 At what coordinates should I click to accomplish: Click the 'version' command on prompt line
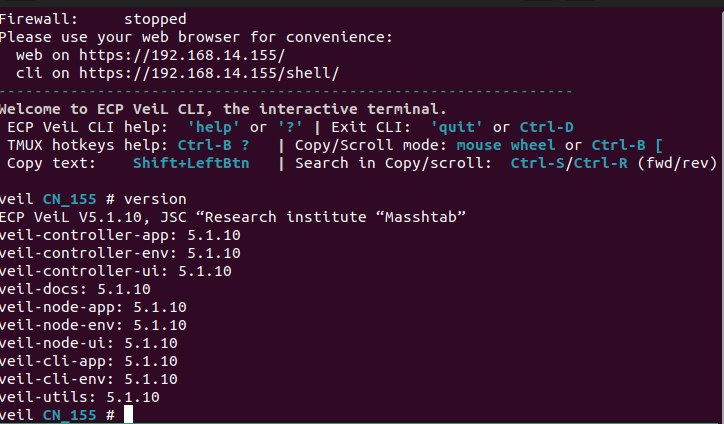tap(155, 199)
